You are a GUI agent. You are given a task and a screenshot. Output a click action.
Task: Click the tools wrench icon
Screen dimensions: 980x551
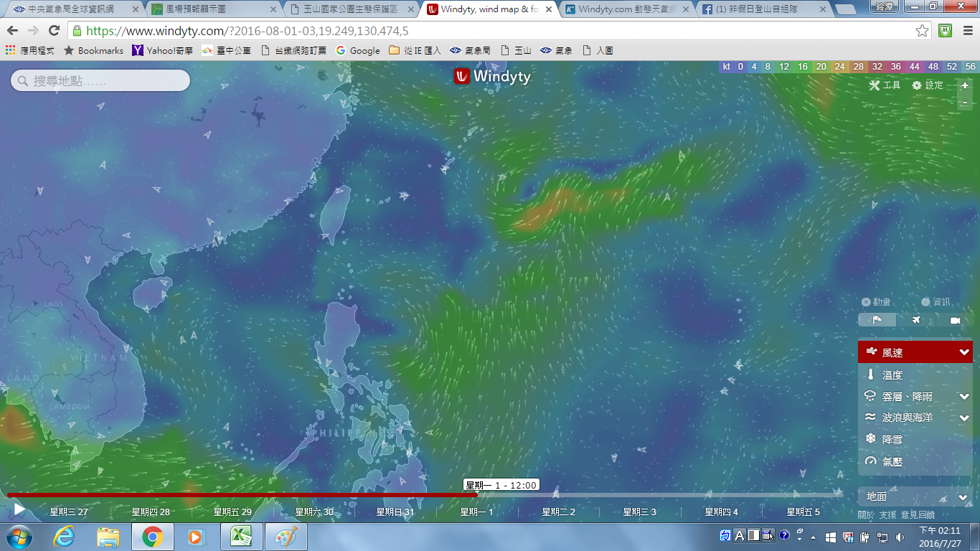[874, 85]
